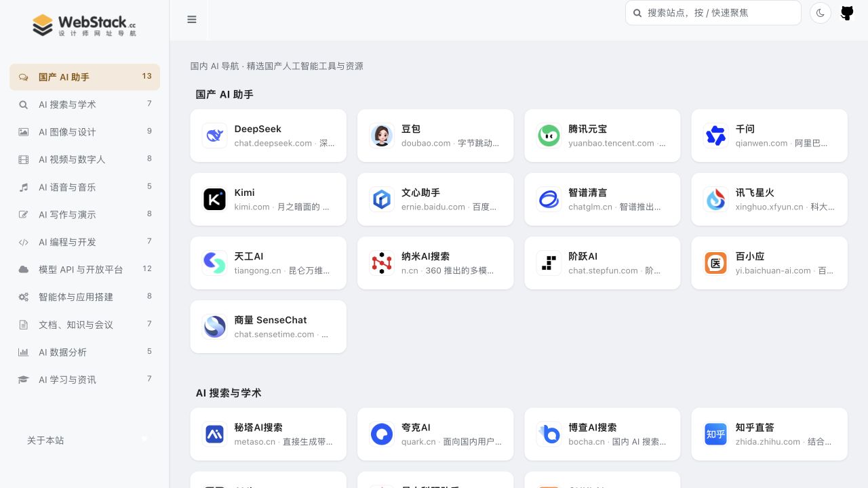Click the 豆包 avatar icon
Viewport: 868px width, 488px height.
tap(382, 136)
